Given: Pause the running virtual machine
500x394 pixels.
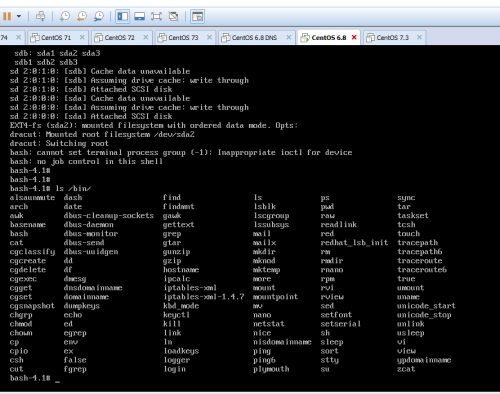Looking at the screenshot, I should pyautogui.click(x=7, y=16).
